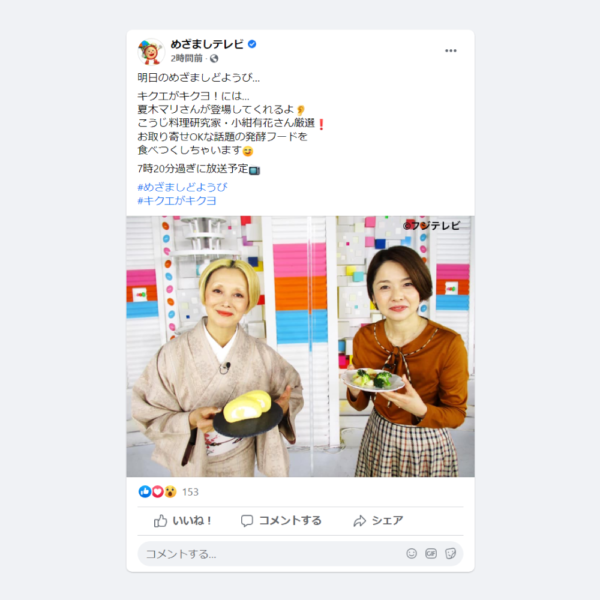
Task: Click the コメントする button
Action: pyautogui.click(x=281, y=521)
